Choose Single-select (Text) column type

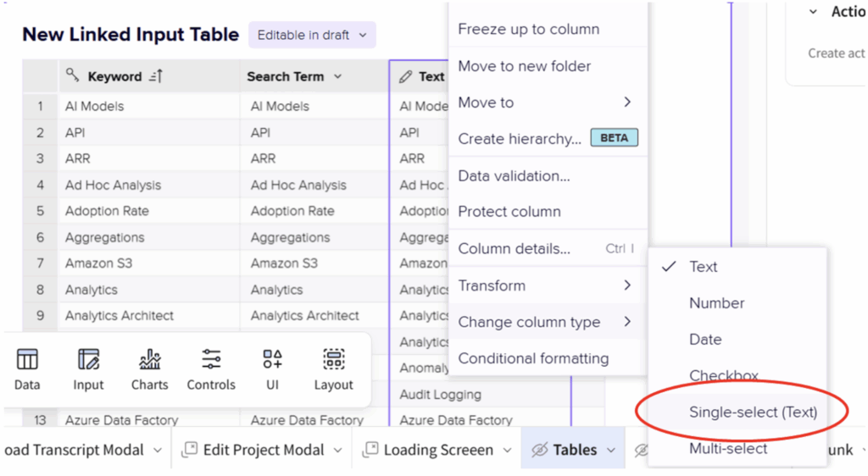point(753,412)
